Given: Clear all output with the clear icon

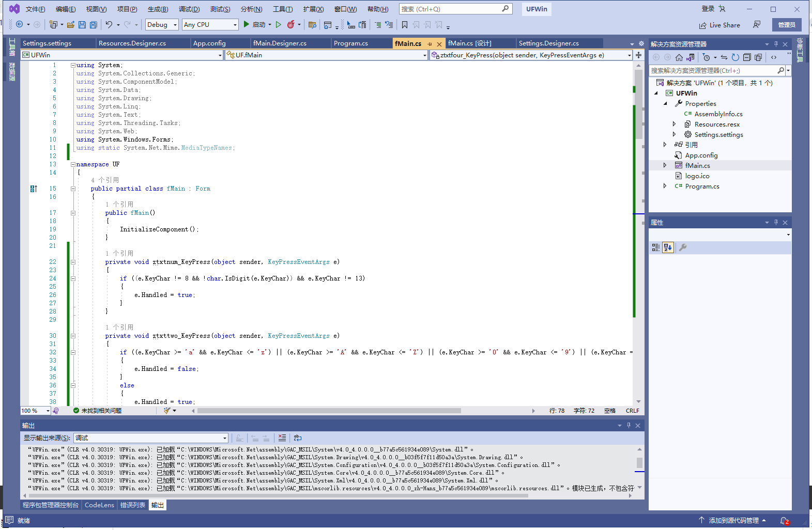Looking at the screenshot, I should point(282,438).
